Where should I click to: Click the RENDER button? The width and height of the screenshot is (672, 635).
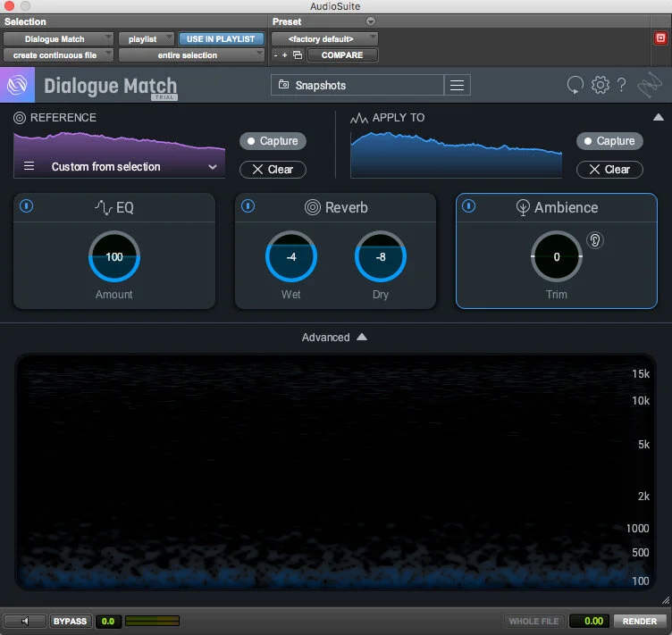click(x=640, y=621)
